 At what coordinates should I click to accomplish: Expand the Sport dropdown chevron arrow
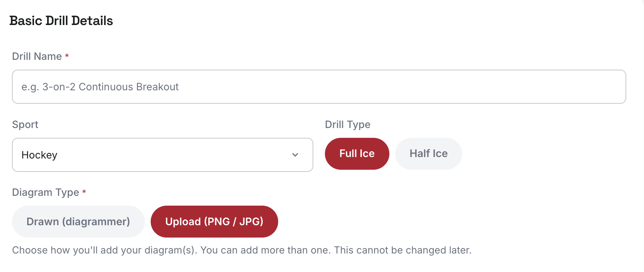pyautogui.click(x=295, y=155)
